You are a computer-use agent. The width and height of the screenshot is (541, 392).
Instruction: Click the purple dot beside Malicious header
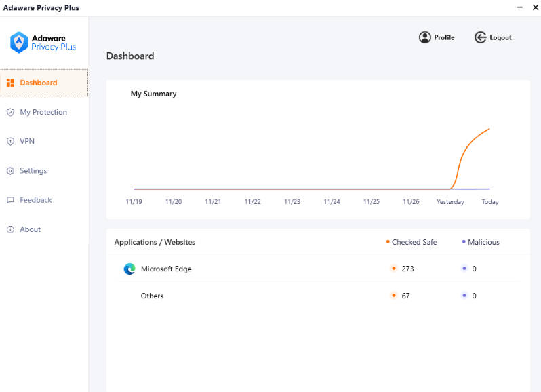pyautogui.click(x=464, y=241)
